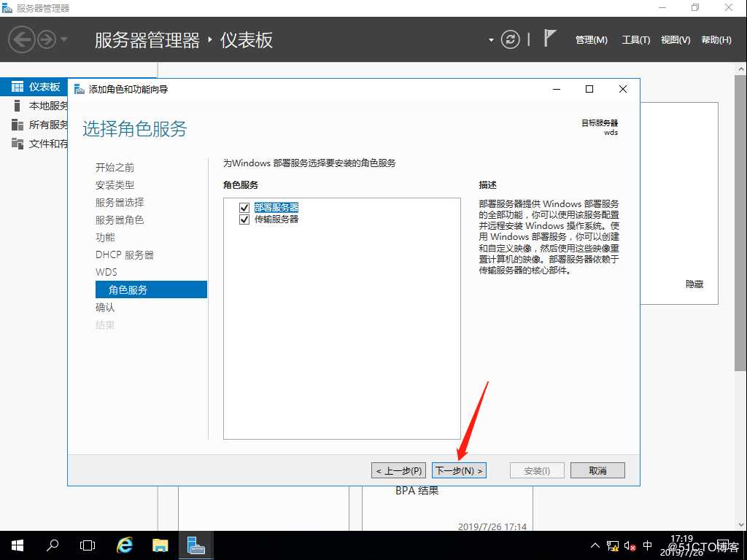Click the 上一步(P) button
The width and height of the screenshot is (747, 560).
[399, 470]
